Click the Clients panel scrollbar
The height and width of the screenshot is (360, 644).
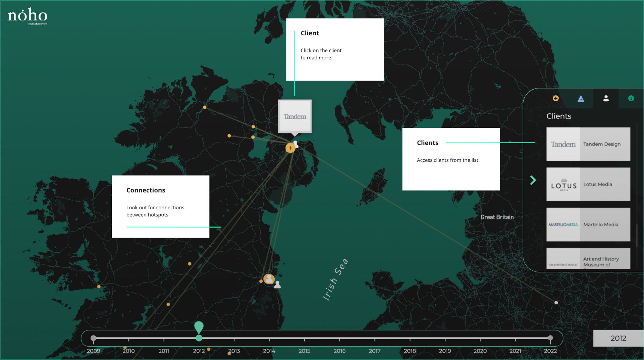[x=637, y=235]
